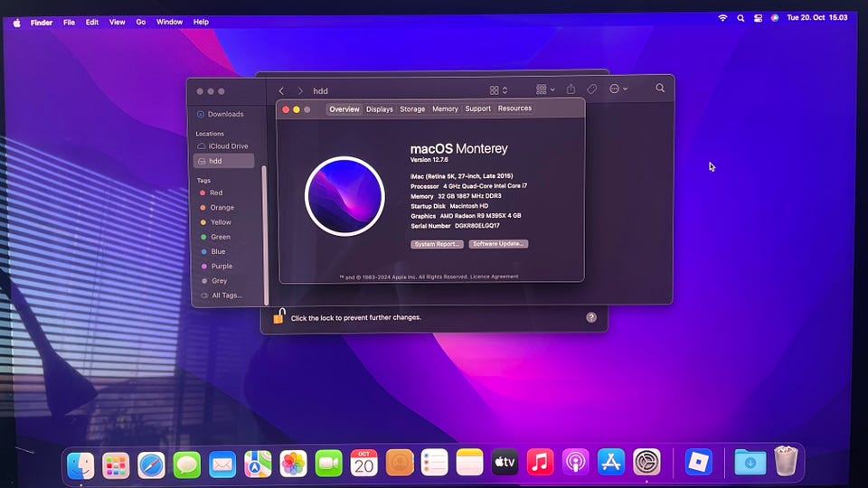Viewport: 868px width, 488px height.
Task: Click the Software Update button
Action: 498,243
